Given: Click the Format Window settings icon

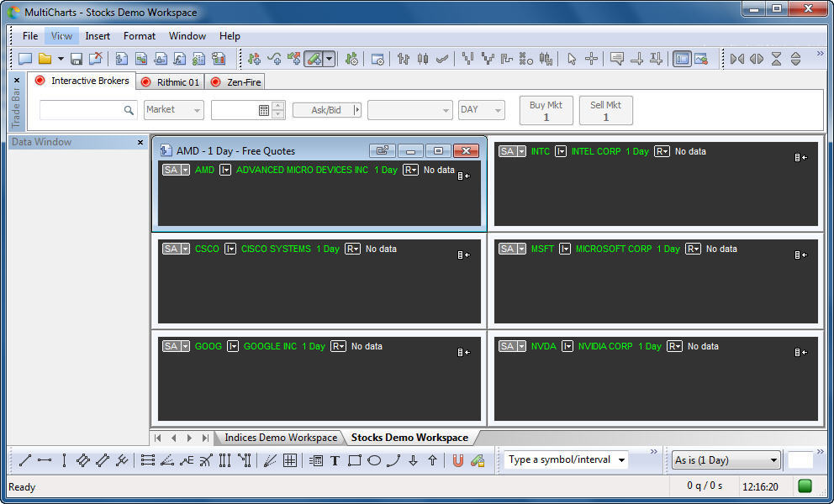Looking at the screenshot, I should tap(377, 59).
